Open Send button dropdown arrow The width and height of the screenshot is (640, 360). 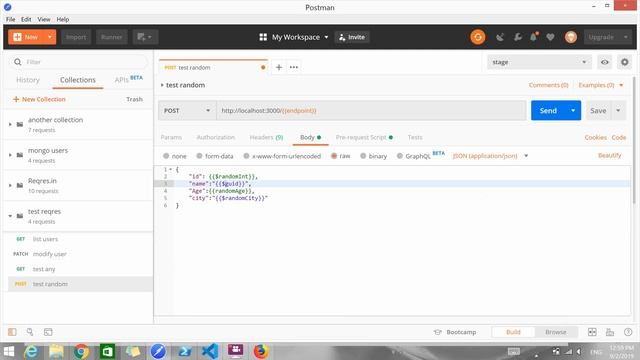point(573,111)
